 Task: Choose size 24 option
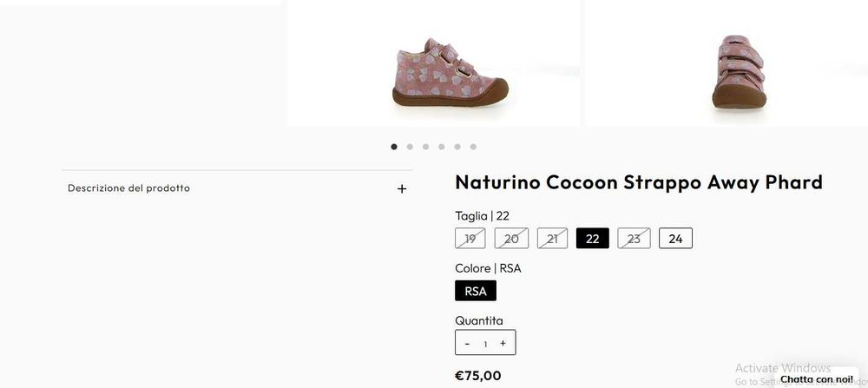tap(675, 239)
